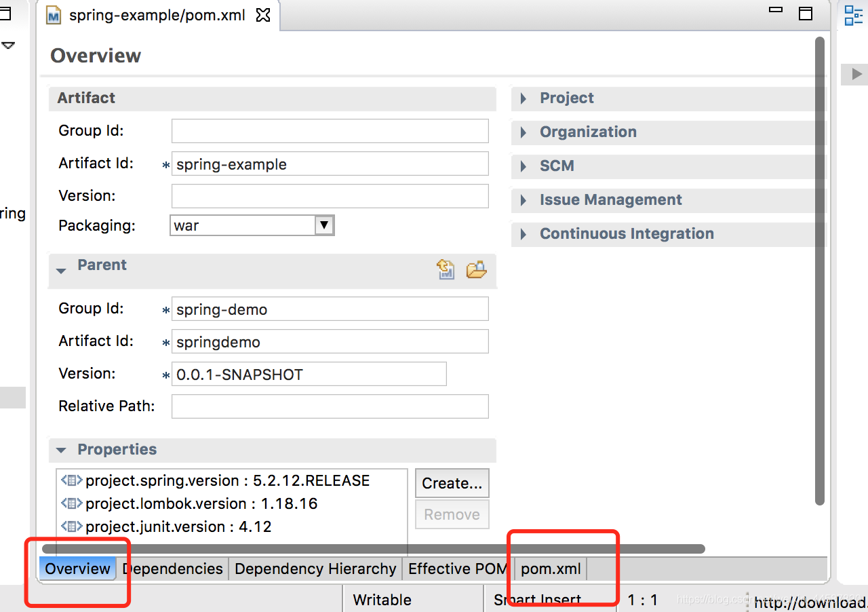Screen dimensions: 868x612
Task: Expand the Issue Management section
Action: tap(523, 200)
